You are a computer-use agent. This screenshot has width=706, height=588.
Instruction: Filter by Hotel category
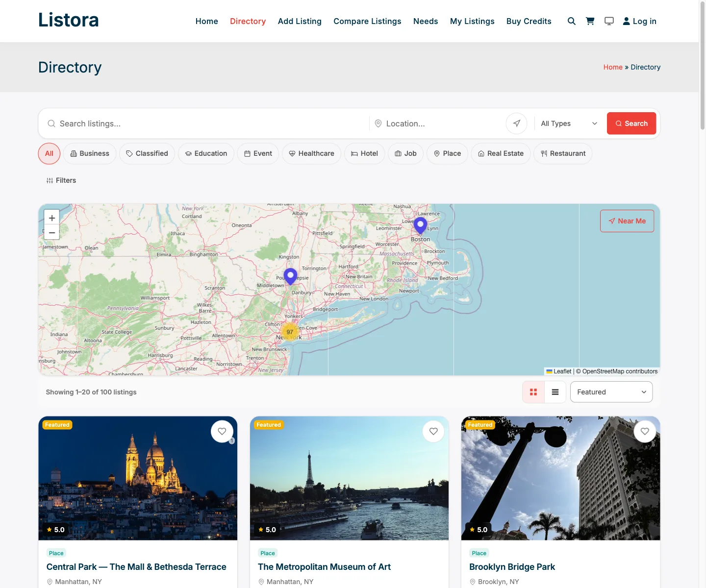click(x=364, y=153)
